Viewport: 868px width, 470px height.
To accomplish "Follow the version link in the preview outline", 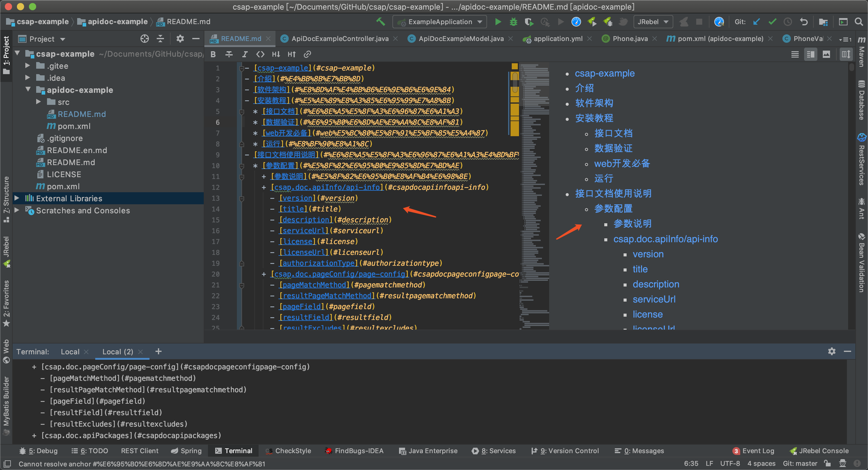I will 648,254.
